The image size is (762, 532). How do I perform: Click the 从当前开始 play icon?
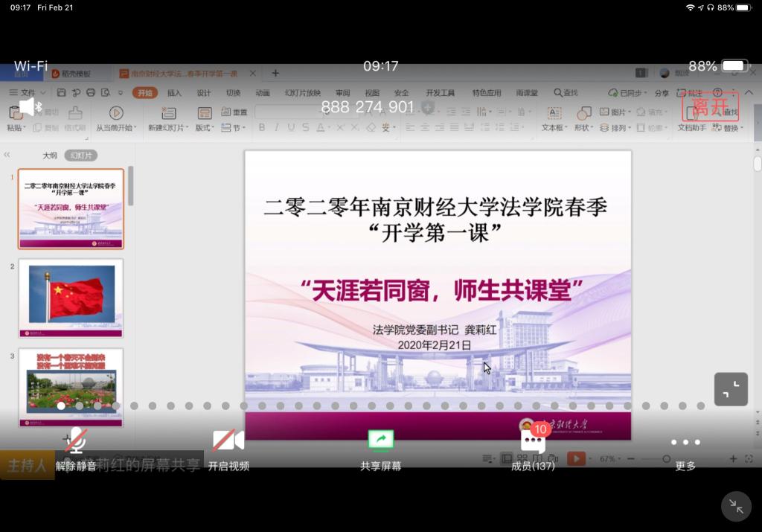pos(116,113)
